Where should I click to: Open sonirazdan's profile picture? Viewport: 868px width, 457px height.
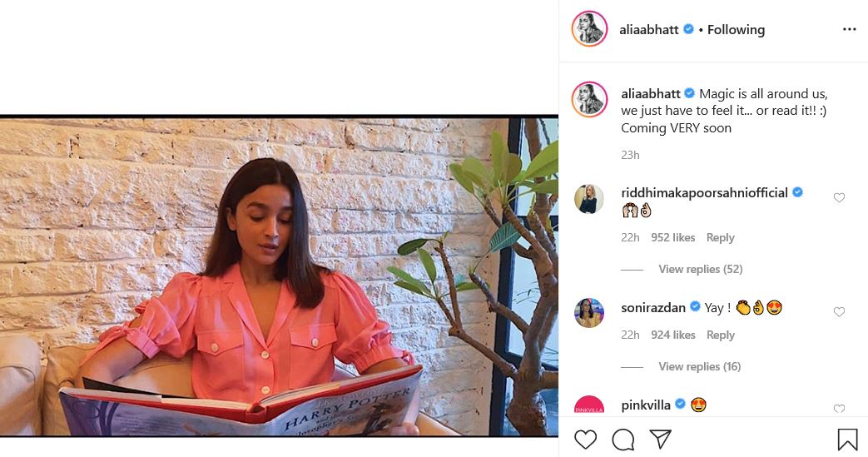coord(589,312)
